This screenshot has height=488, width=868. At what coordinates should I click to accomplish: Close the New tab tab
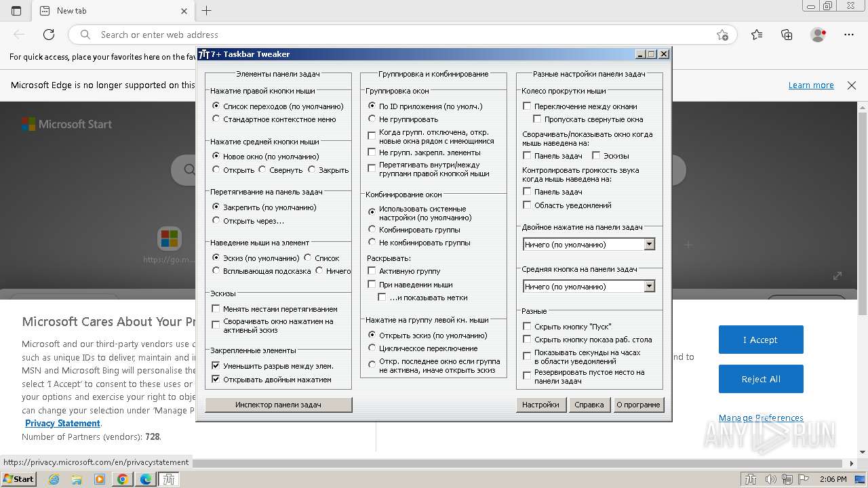coord(184,11)
